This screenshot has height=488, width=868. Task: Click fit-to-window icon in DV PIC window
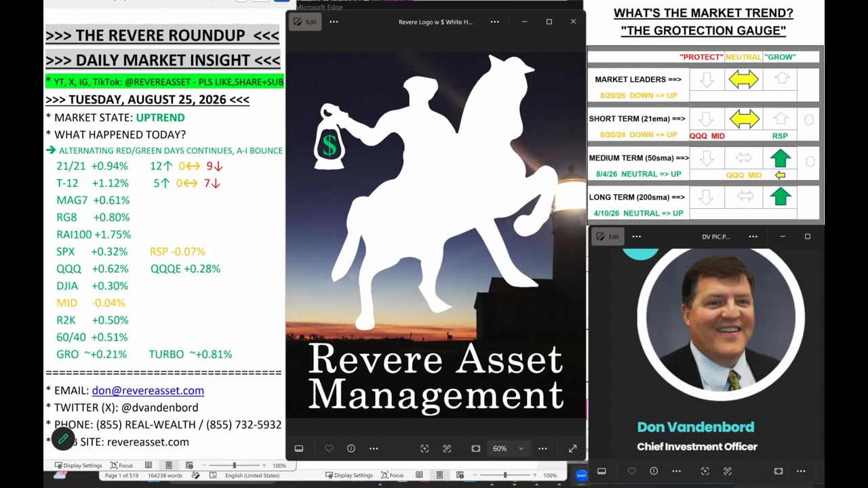[778, 471]
